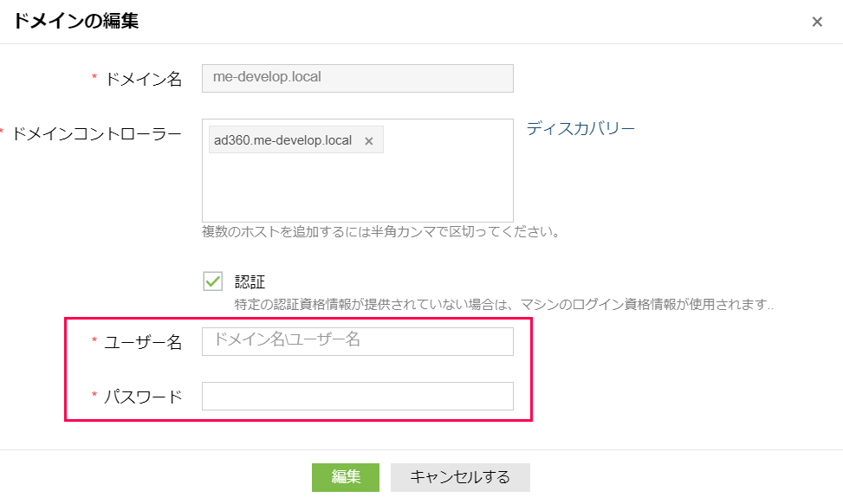Open the ディスカバリー link
Viewport: 843px width, 504px height.
click(x=580, y=129)
